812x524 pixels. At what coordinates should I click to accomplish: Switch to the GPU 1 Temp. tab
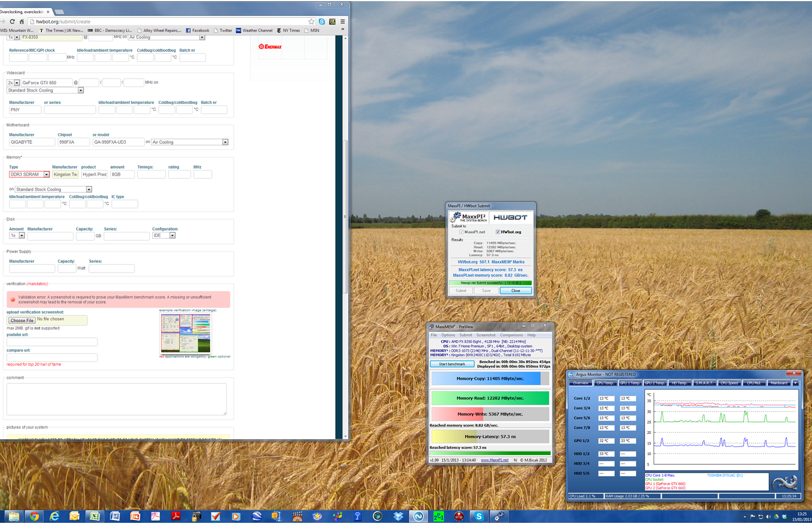[x=630, y=383]
